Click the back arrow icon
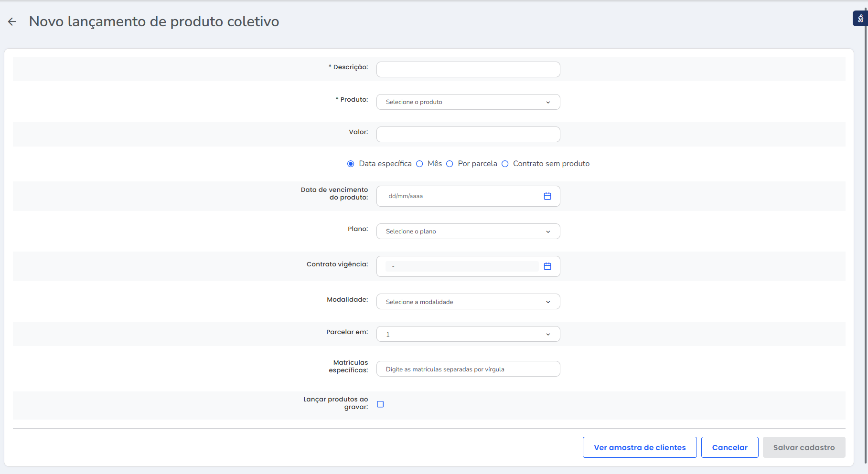868x474 pixels. tap(12, 21)
